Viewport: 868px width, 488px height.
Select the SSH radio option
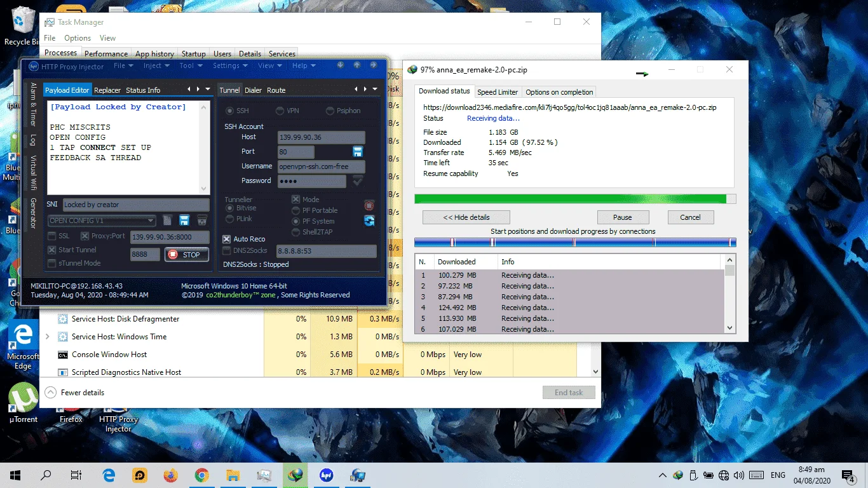[237, 111]
